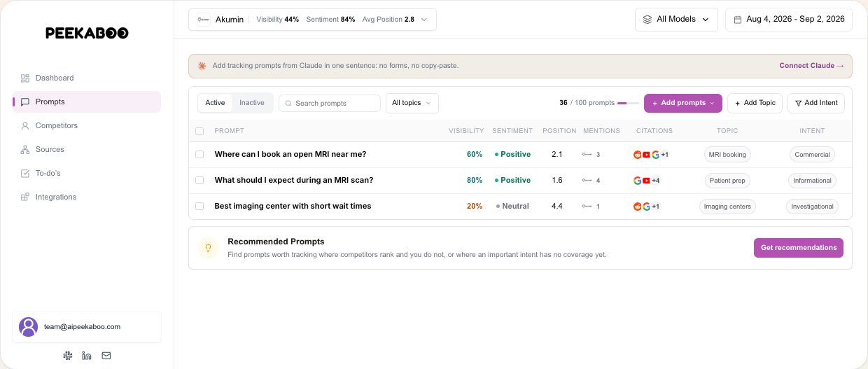The height and width of the screenshot is (369, 868).
Task: Click the Claude starburst icon in banner
Action: (202, 66)
